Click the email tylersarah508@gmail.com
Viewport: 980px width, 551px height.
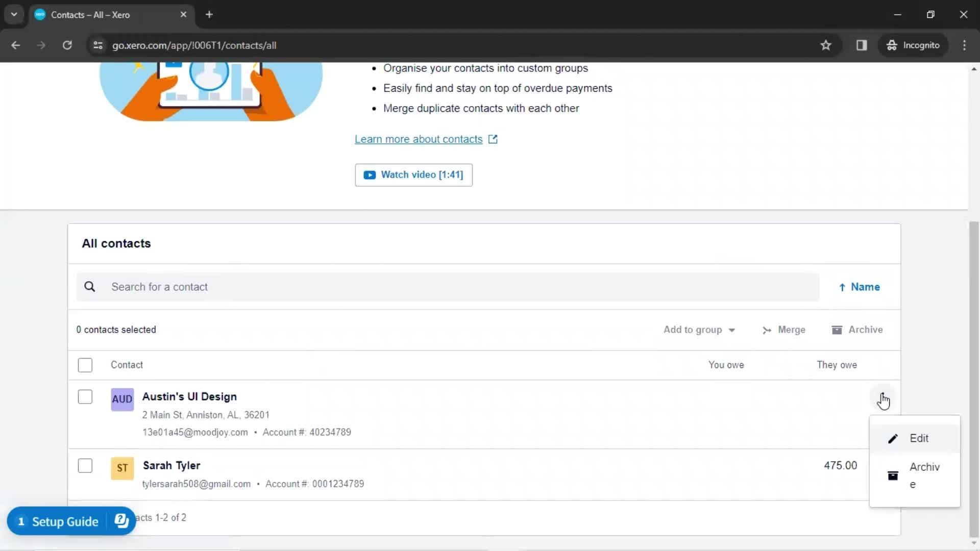pos(197,484)
